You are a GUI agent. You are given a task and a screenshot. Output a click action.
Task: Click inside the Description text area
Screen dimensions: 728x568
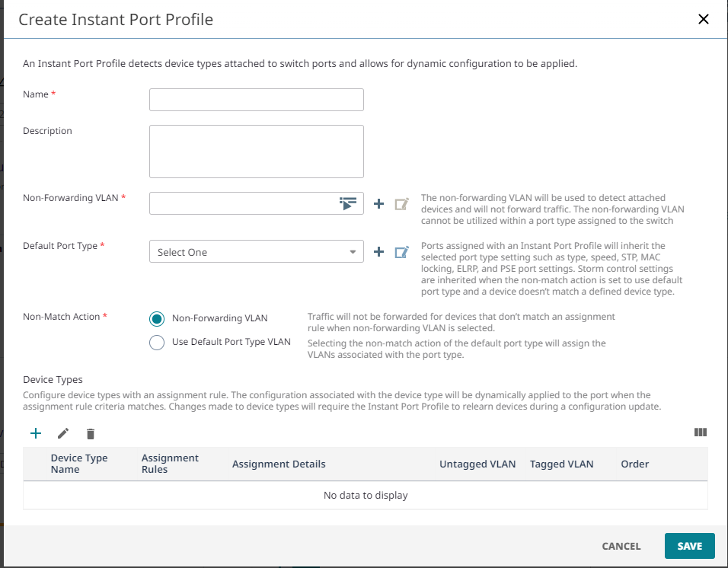[257, 151]
